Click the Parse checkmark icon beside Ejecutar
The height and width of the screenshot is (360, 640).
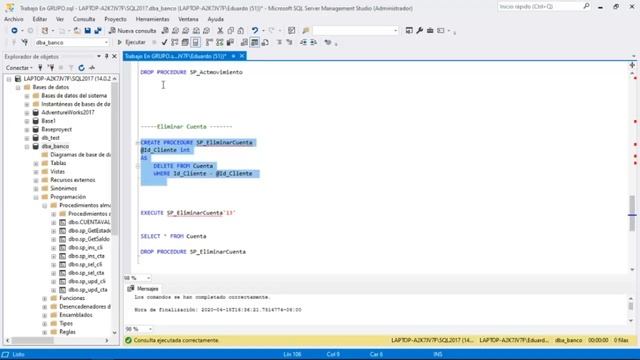164,42
